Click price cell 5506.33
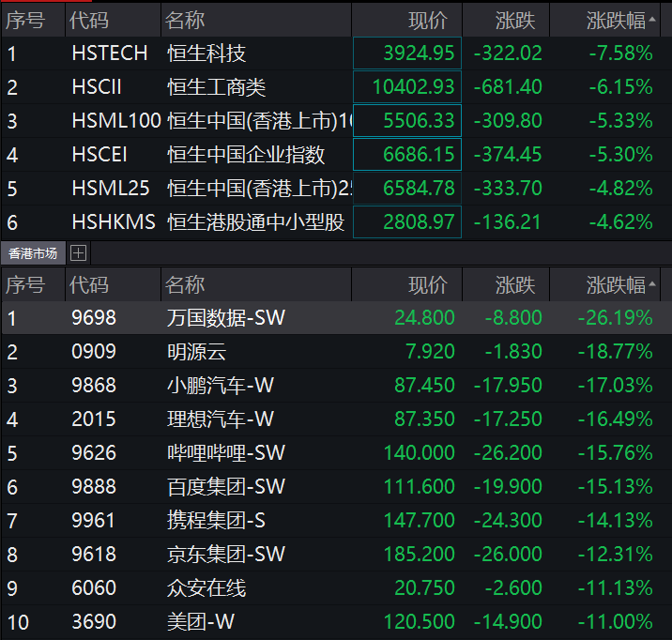Viewport: 672px width, 640px height. click(x=407, y=121)
